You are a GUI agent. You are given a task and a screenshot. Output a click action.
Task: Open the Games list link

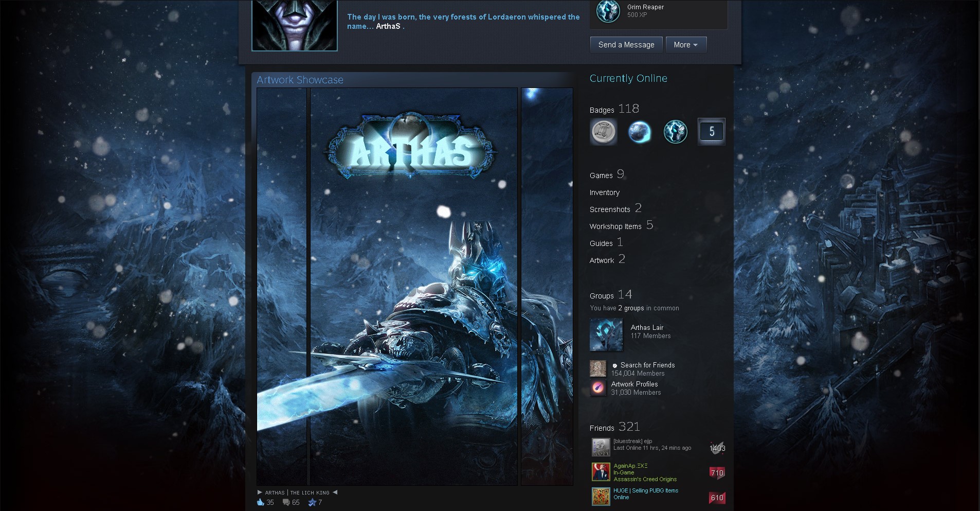point(601,175)
